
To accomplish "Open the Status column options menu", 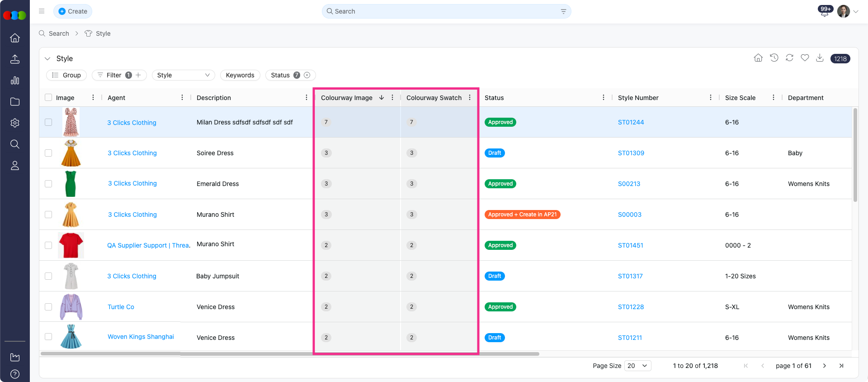I will pyautogui.click(x=604, y=97).
